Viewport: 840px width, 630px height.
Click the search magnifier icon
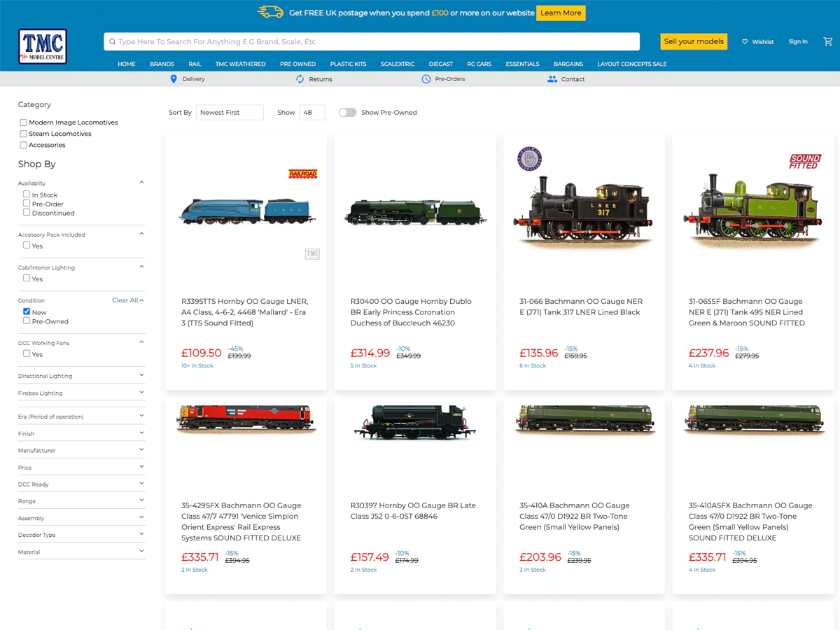112,42
